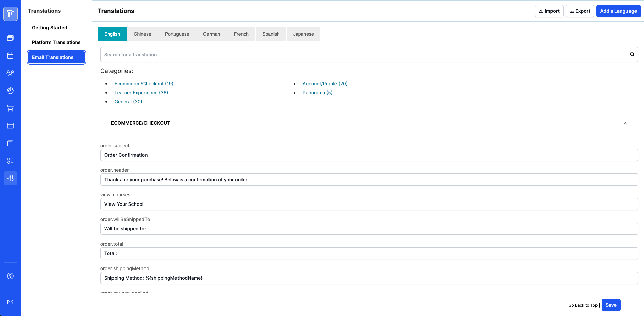Viewport: 644px width, 316px height.
Task: Switch to the Japanese tab
Action: pos(303,34)
